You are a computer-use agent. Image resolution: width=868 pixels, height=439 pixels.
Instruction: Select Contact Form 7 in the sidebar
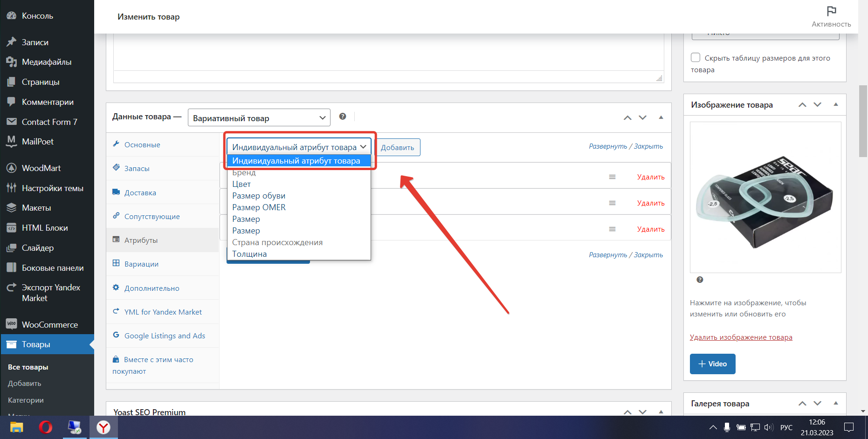(x=48, y=122)
